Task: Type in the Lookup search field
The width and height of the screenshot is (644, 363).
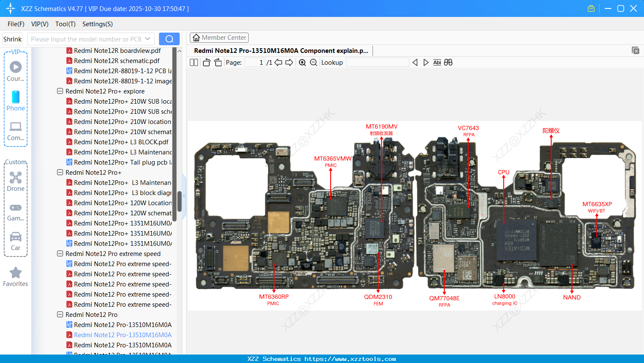Action: click(378, 62)
